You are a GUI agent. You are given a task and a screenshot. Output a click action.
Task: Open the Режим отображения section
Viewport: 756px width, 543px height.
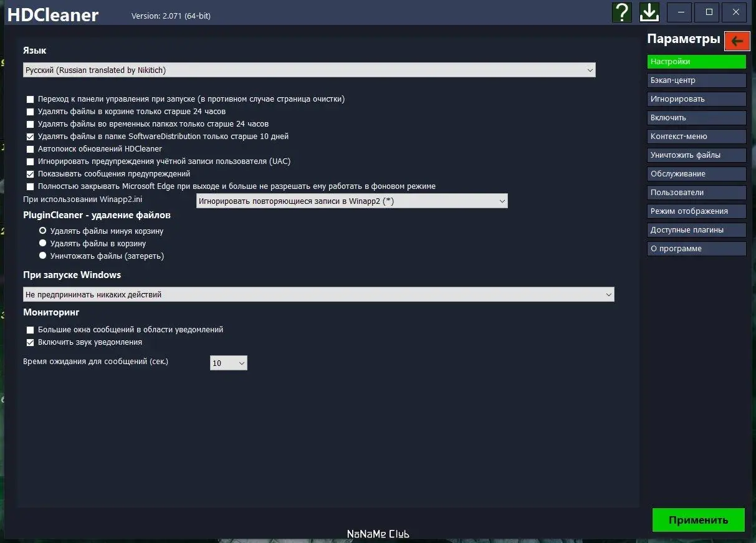click(x=697, y=211)
